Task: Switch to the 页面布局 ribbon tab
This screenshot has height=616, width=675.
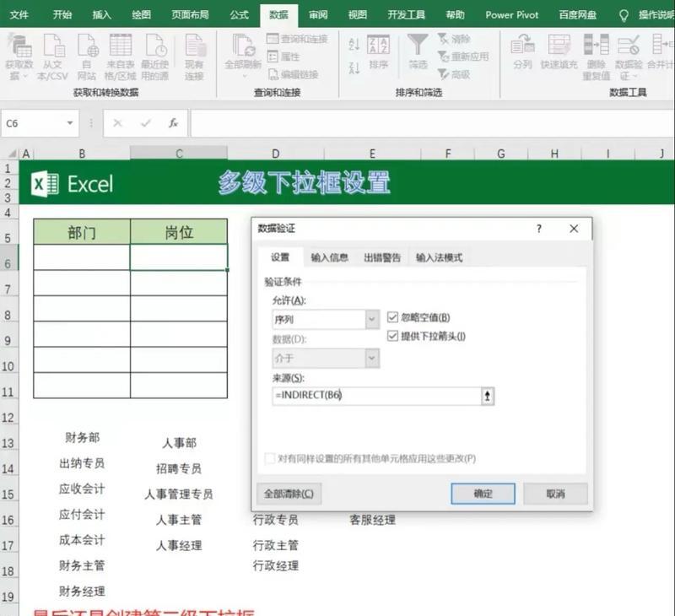Action: pos(190,15)
